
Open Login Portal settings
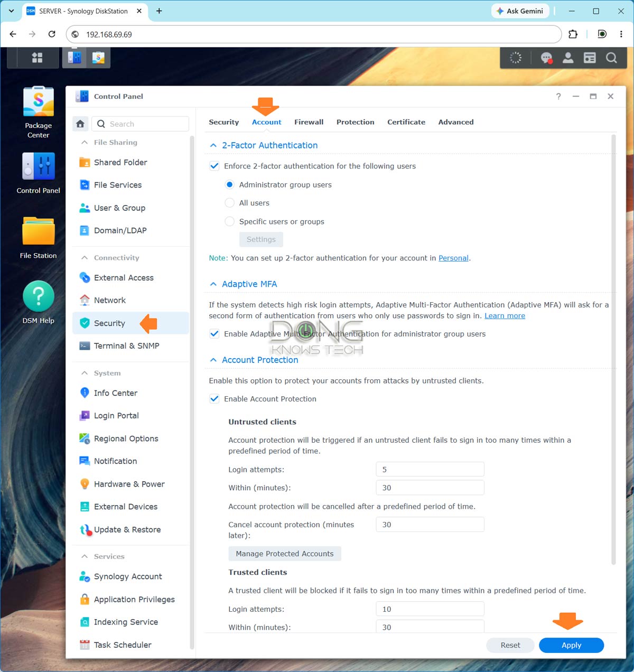click(130, 415)
